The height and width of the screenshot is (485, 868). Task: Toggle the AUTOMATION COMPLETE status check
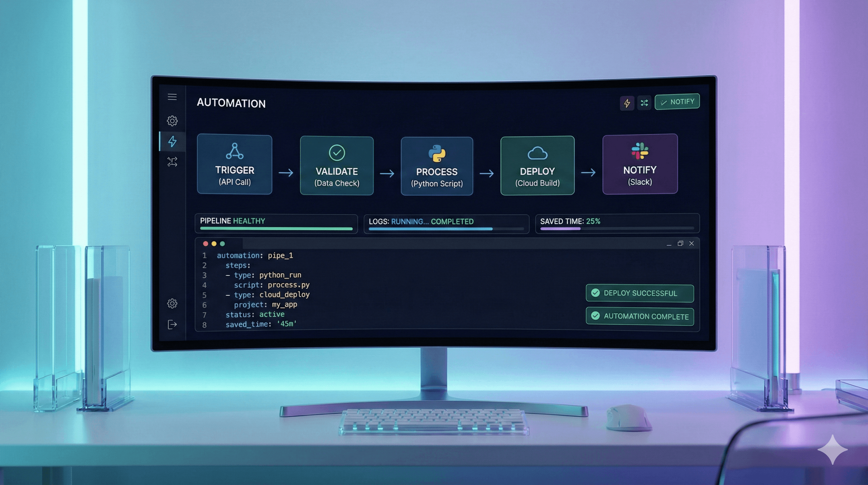pyautogui.click(x=639, y=316)
